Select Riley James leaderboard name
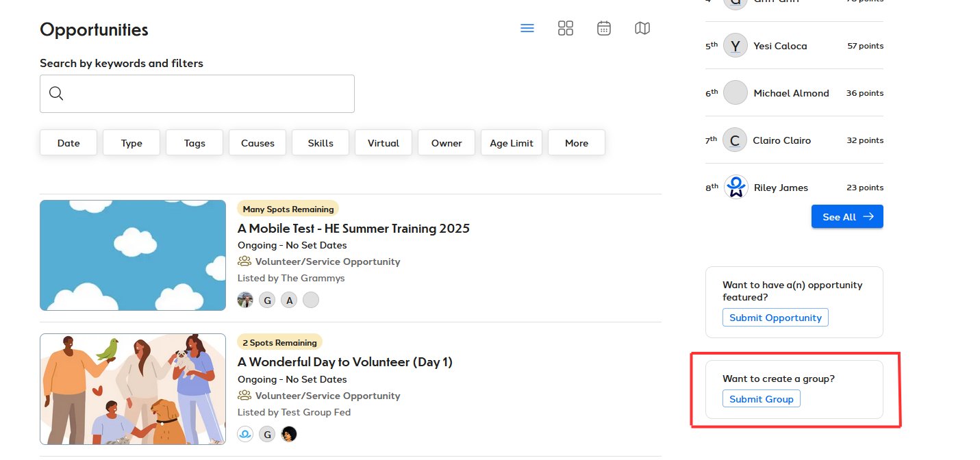 [x=781, y=188]
